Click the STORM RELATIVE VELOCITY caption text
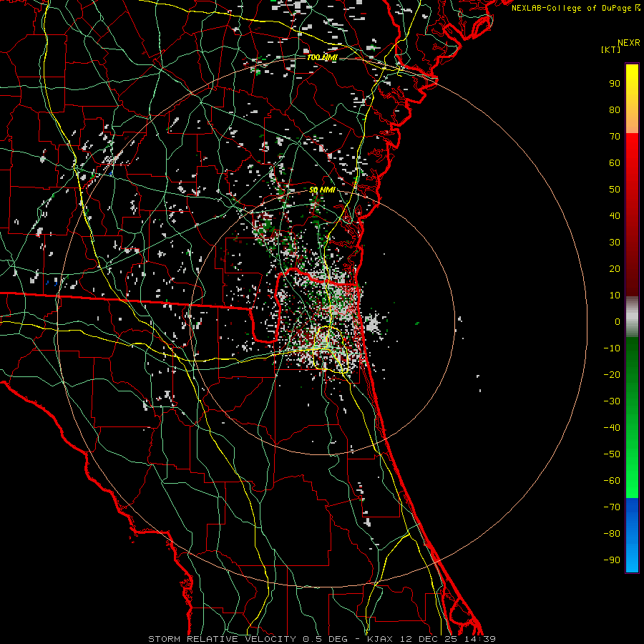Screen dimensions: 644x644 click(222, 639)
